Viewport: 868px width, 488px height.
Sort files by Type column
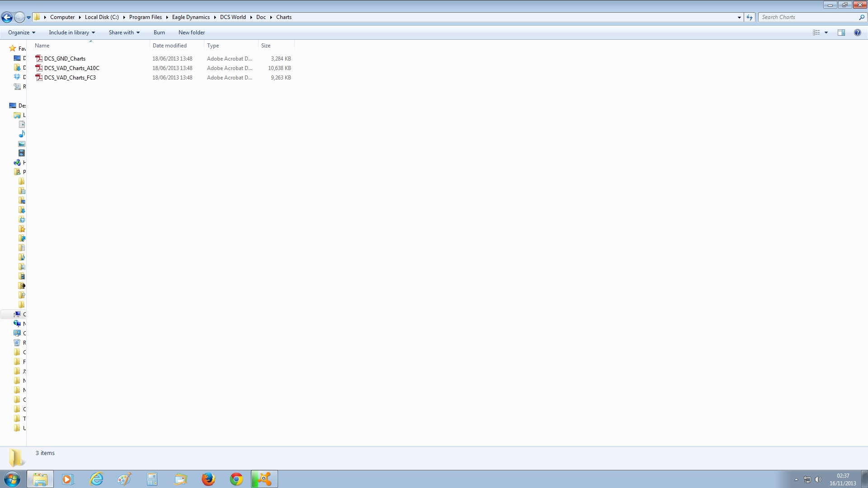(231, 46)
